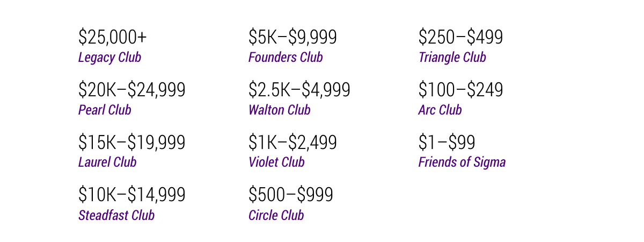Open the Arc Club link
This screenshot has height=242, width=644.
[x=440, y=110]
